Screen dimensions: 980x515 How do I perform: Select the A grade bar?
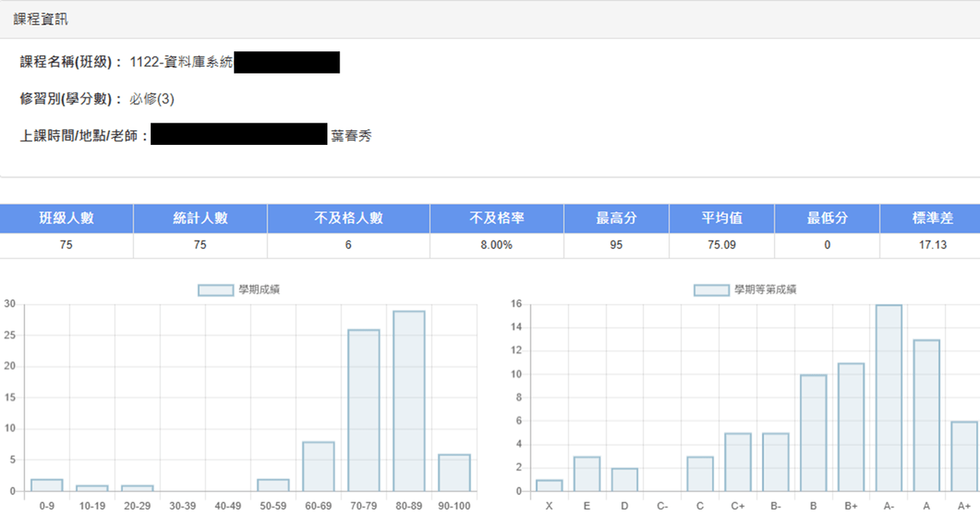(x=926, y=415)
